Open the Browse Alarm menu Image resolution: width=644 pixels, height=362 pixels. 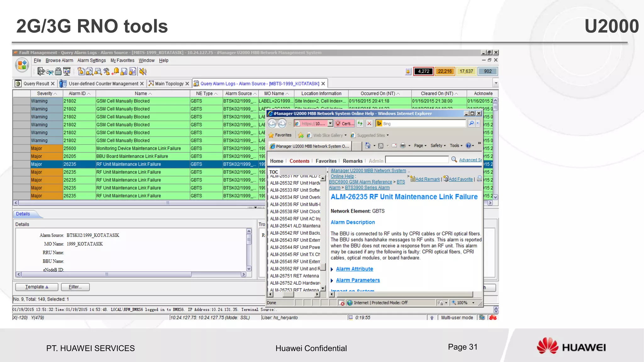[x=59, y=60]
